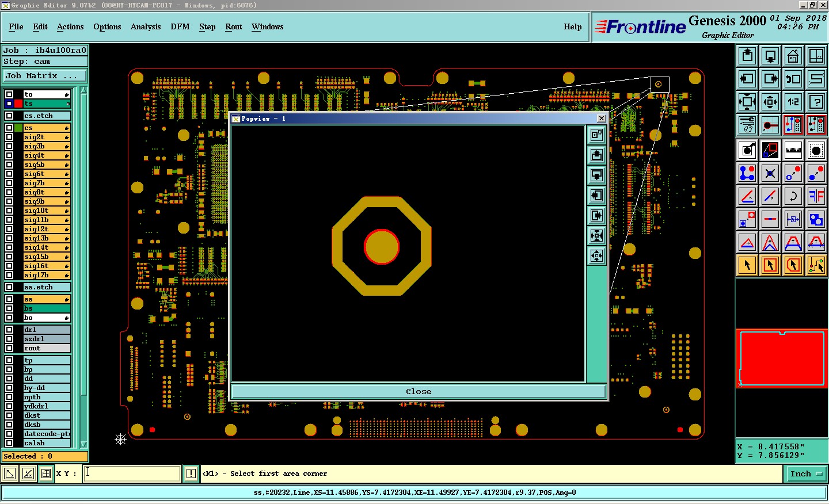Click the Popview pan up icon
Viewport: 829px width, 504px height.
tap(597, 155)
